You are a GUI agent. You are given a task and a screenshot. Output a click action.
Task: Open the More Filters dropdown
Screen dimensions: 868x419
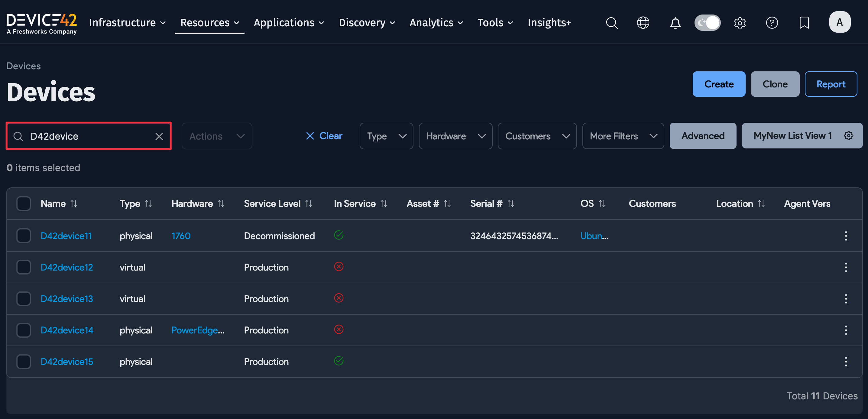(x=623, y=136)
